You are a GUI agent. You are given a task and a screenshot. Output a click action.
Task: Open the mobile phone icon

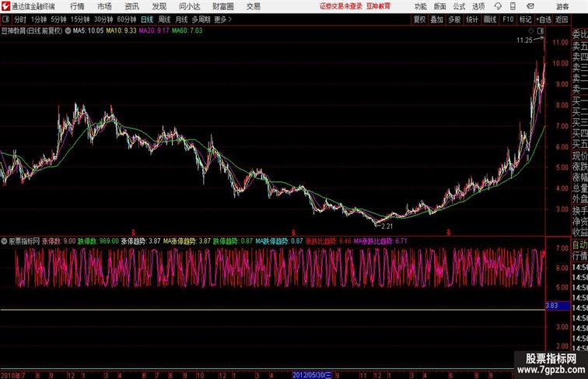513,6
